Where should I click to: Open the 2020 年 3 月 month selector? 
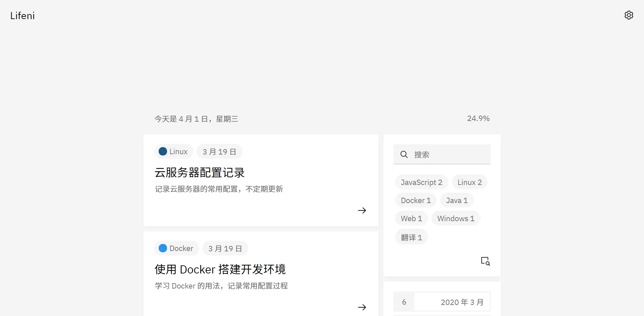(x=462, y=301)
